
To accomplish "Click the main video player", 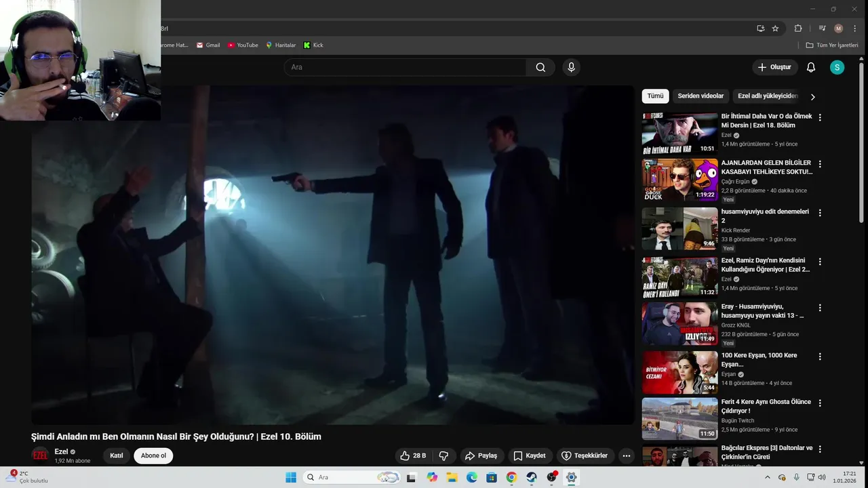I will [x=332, y=255].
